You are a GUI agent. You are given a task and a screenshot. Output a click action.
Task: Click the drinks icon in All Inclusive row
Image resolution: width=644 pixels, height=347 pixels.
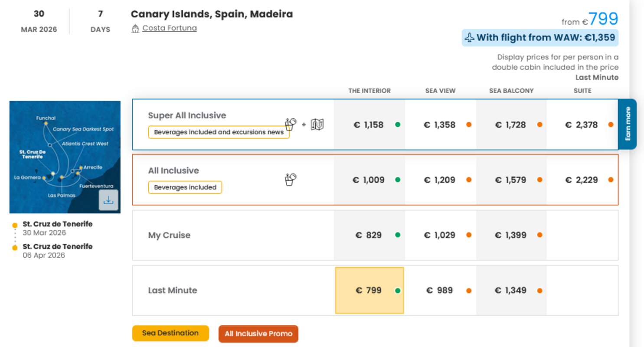291,180
